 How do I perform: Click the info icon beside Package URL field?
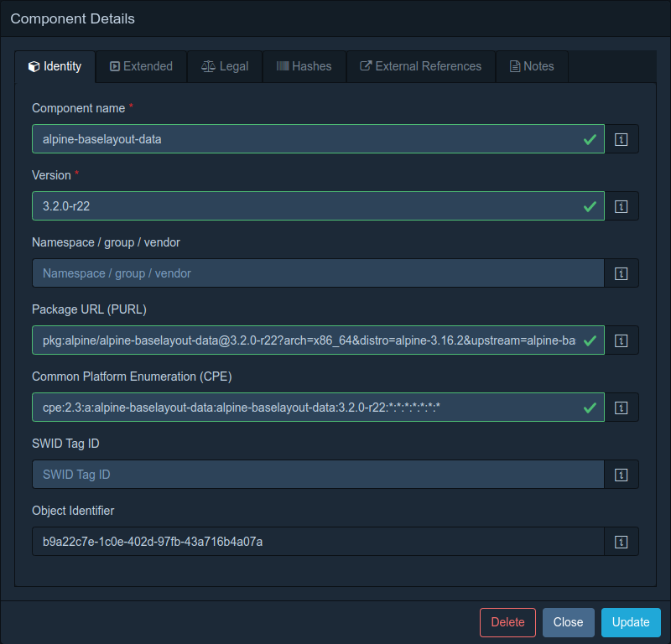(622, 340)
